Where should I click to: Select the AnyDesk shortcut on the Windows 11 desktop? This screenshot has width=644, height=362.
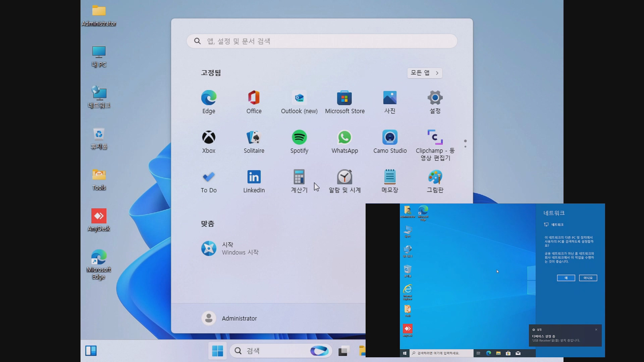[99, 220]
